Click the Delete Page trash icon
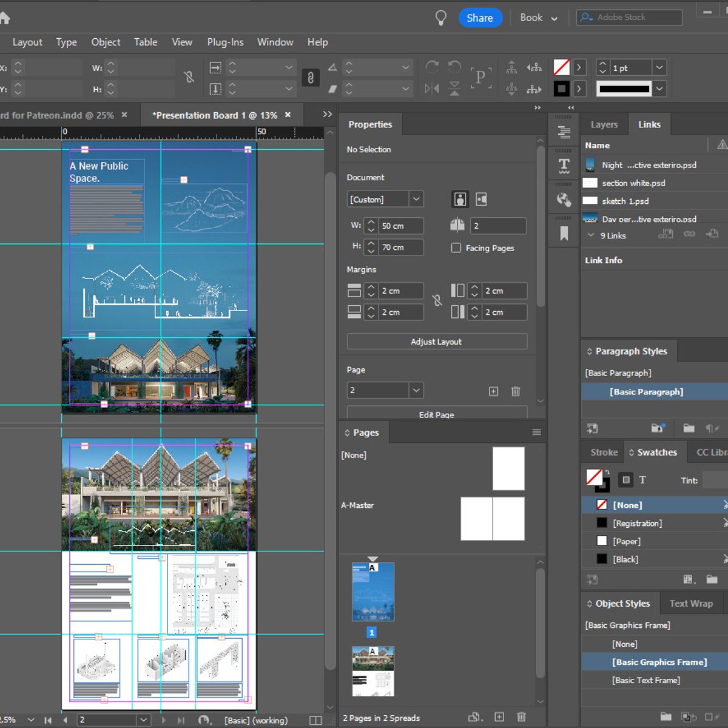Viewport: 728px width, 728px height. [x=521, y=717]
